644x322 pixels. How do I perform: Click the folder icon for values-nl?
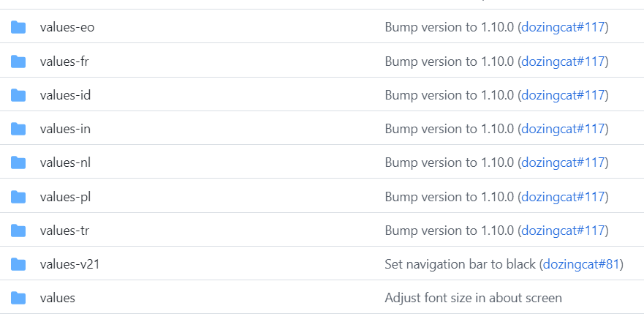(18, 162)
